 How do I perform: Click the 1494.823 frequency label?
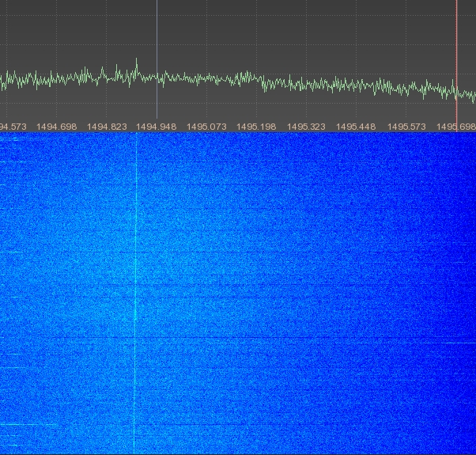pyautogui.click(x=107, y=127)
